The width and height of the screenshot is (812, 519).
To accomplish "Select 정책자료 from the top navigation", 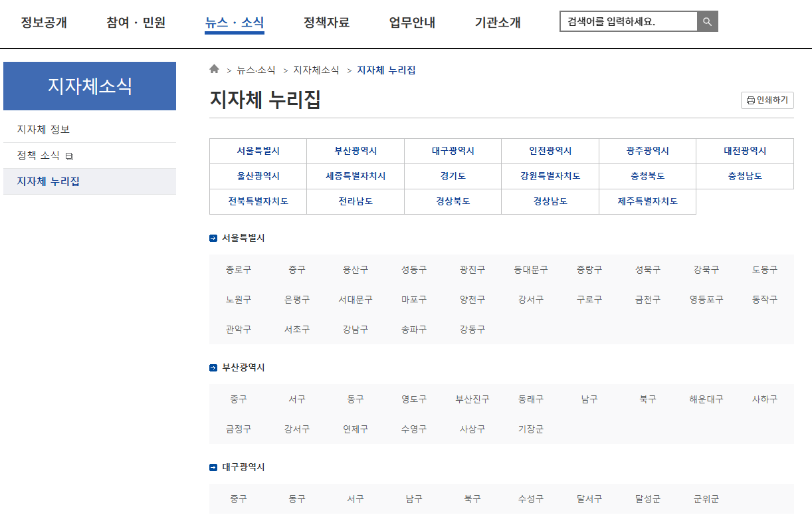I will (x=326, y=22).
